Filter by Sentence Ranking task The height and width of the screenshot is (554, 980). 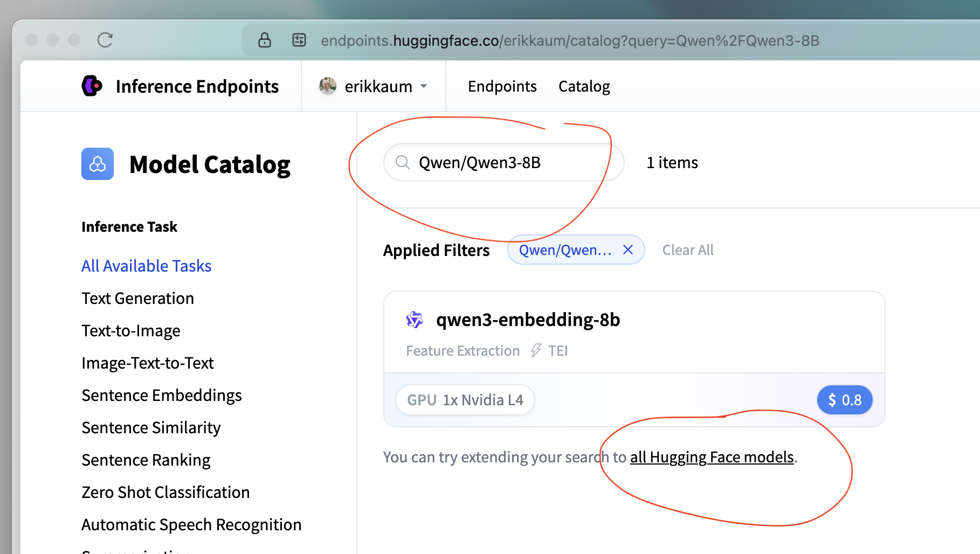pos(146,460)
